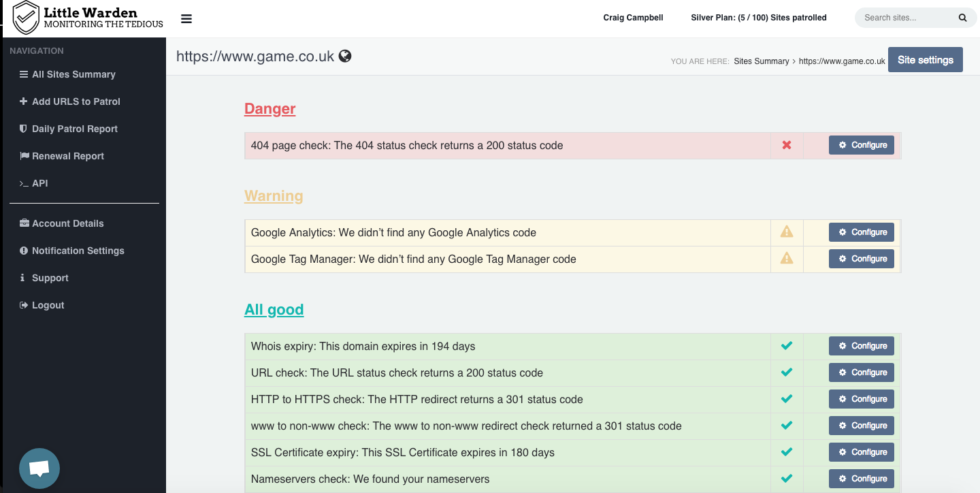Screen dimensions: 980x493
Task: Configure the 404 page check
Action: (861, 145)
